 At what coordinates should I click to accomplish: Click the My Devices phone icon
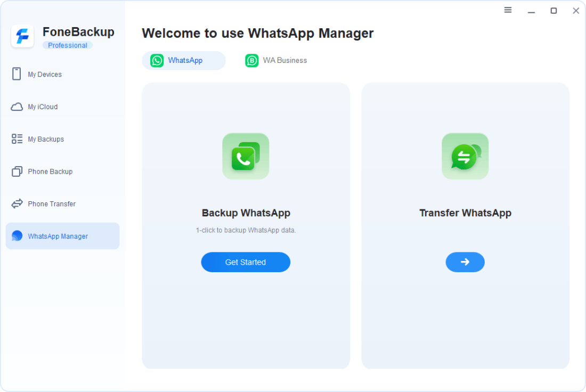tap(17, 74)
